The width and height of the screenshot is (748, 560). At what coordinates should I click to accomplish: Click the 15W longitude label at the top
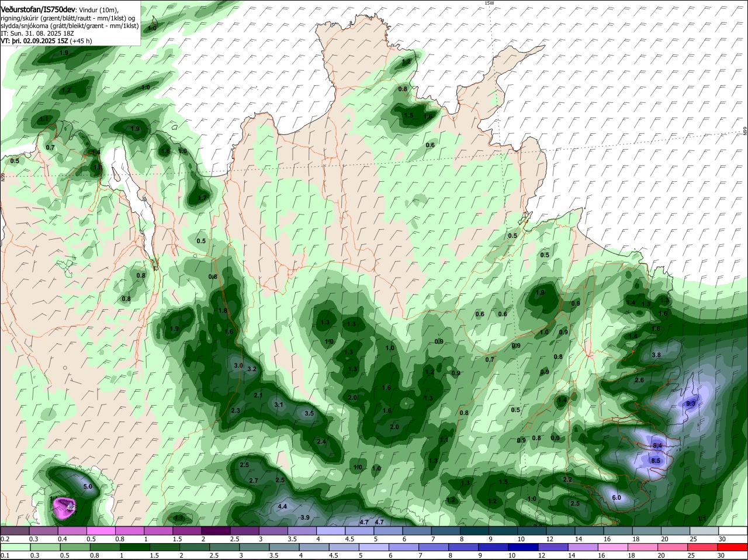pyautogui.click(x=489, y=3)
